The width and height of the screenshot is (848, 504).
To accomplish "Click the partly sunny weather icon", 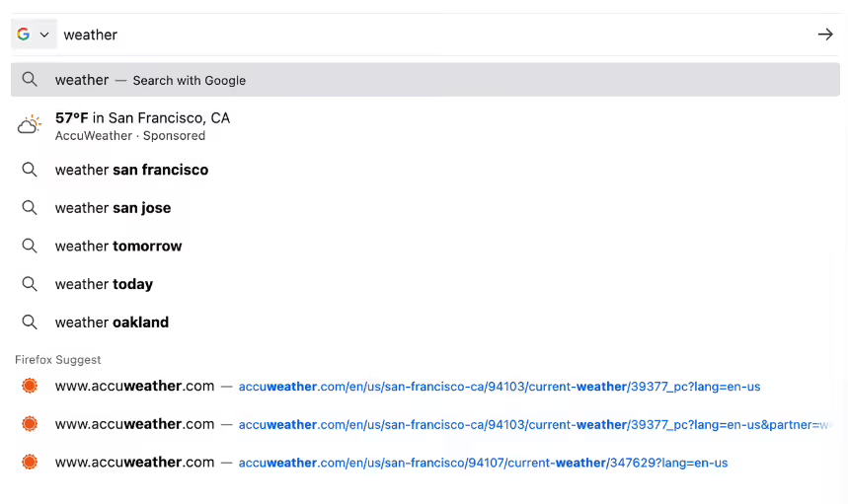I will (x=30, y=125).
